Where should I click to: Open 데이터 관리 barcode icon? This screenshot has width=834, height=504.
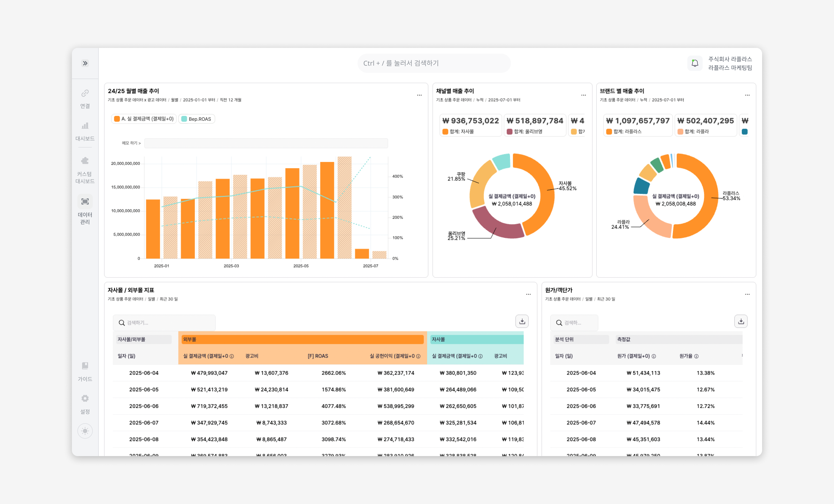click(85, 202)
